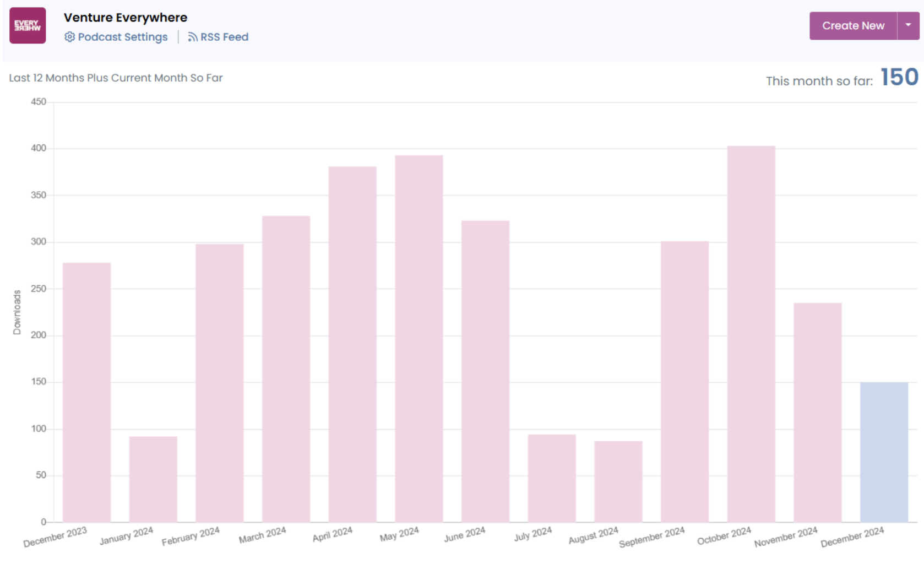Select the November 2024 bar

coord(818,413)
